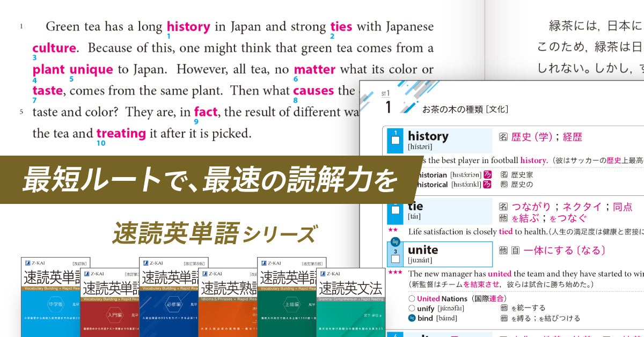Click the related word bind
The height and width of the screenshot is (337, 644).
click(425, 318)
